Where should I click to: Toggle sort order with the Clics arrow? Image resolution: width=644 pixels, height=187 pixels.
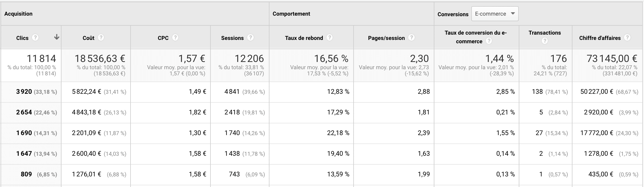[57, 37]
